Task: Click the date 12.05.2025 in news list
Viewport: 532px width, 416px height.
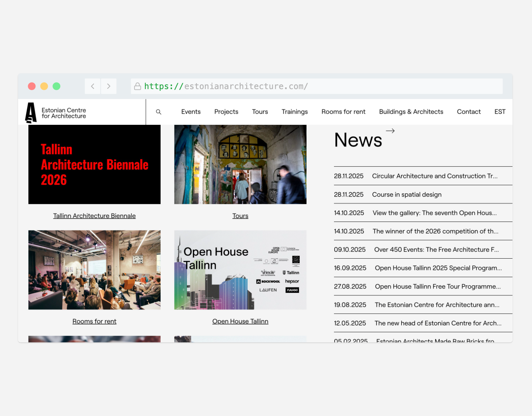Action: pyautogui.click(x=350, y=323)
